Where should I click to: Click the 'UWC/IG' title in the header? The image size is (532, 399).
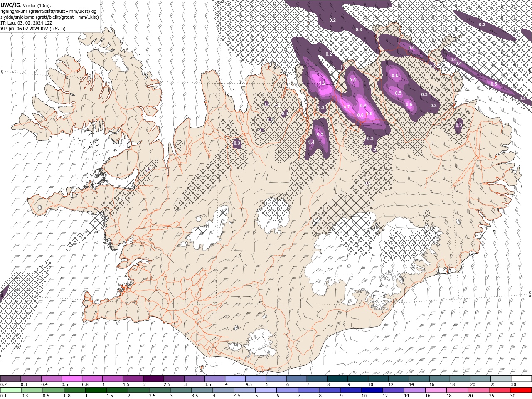tap(10, 5)
